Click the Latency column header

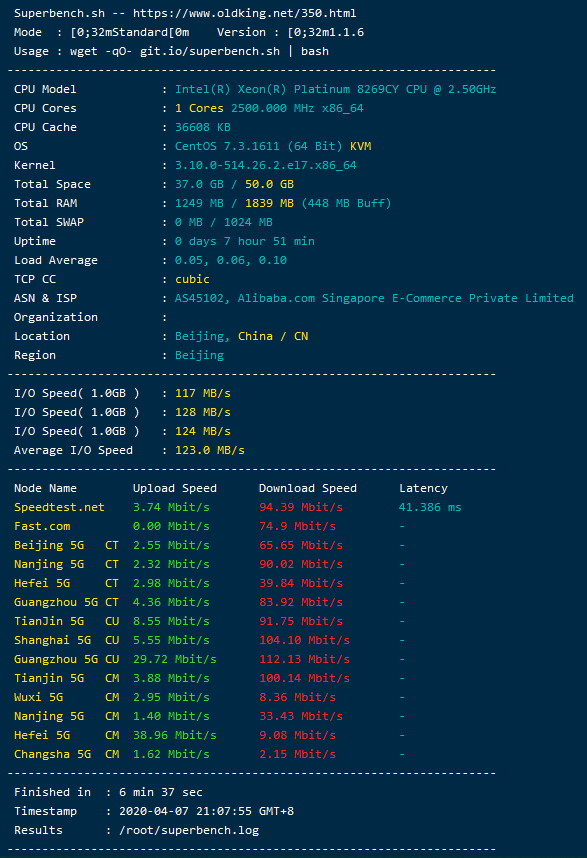coord(423,488)
